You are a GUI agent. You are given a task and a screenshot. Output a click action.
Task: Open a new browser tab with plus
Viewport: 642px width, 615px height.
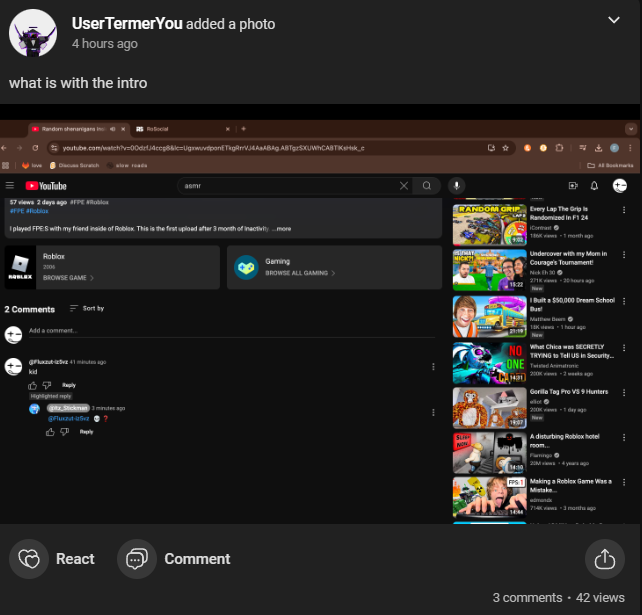point(244,129)
